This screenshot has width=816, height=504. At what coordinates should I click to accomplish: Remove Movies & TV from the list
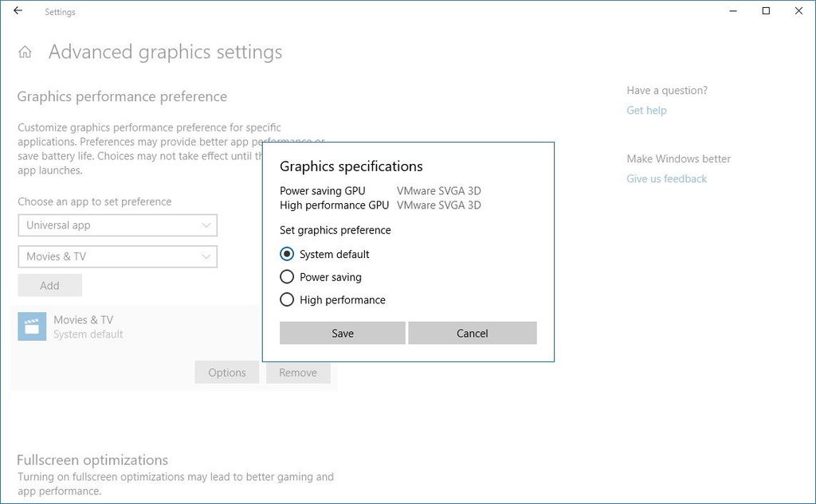pos(298,372)
